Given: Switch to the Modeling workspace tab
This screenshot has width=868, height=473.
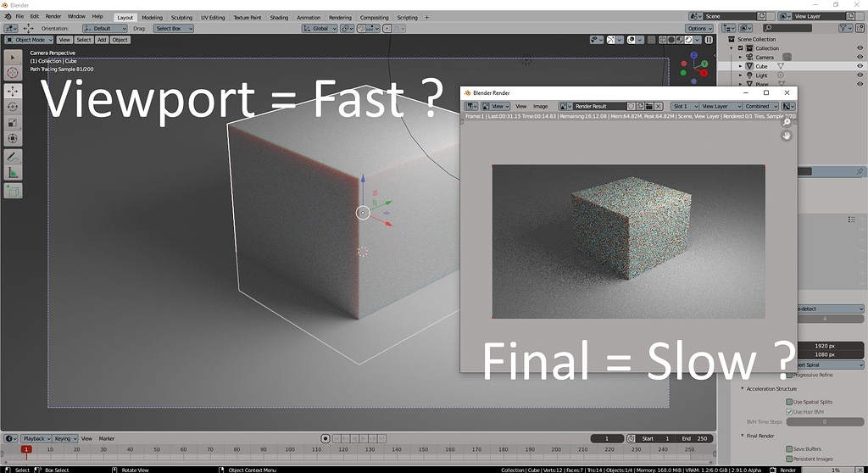Looking at the screenshot, I should [x=153, y=17].
